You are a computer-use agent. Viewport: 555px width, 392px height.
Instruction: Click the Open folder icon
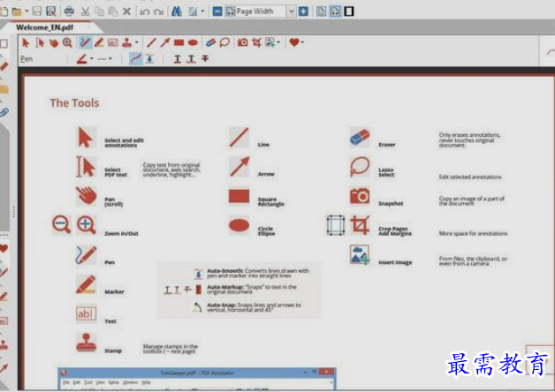(17, 11)
